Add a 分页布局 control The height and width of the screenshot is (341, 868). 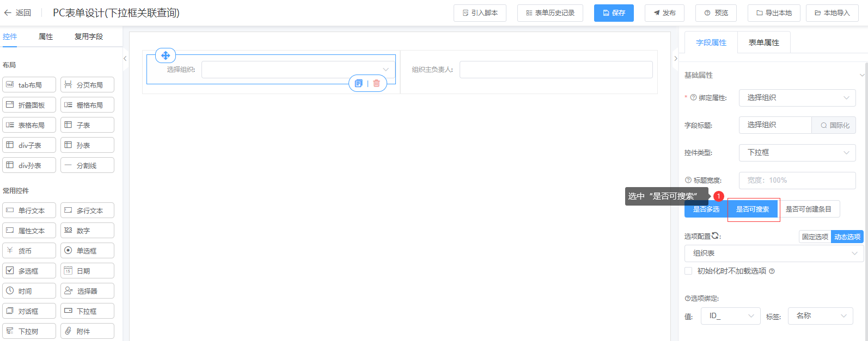(87, 85)
